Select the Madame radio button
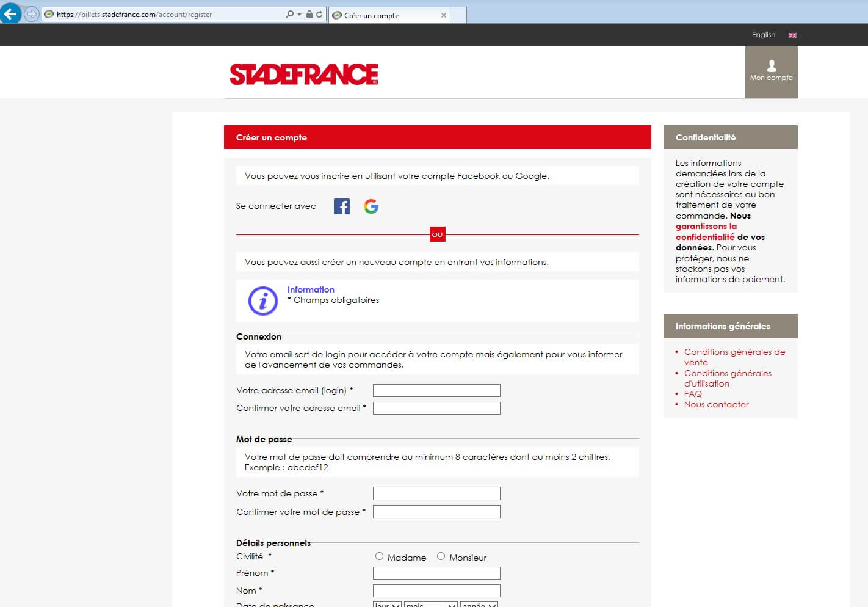The width and height of the screenshot is (868, 607). point(379,556)
